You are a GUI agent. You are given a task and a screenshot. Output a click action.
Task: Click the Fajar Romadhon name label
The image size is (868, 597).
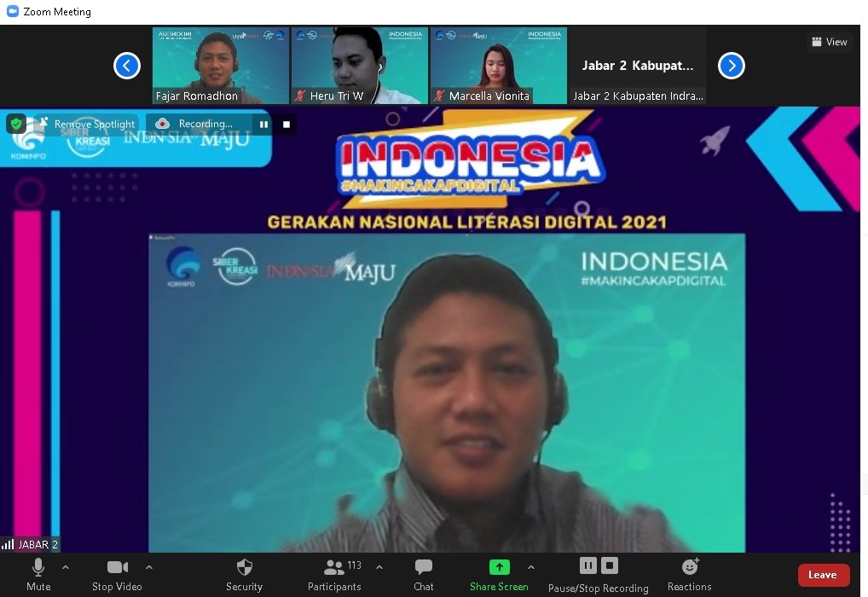click(x=196, y=96)
